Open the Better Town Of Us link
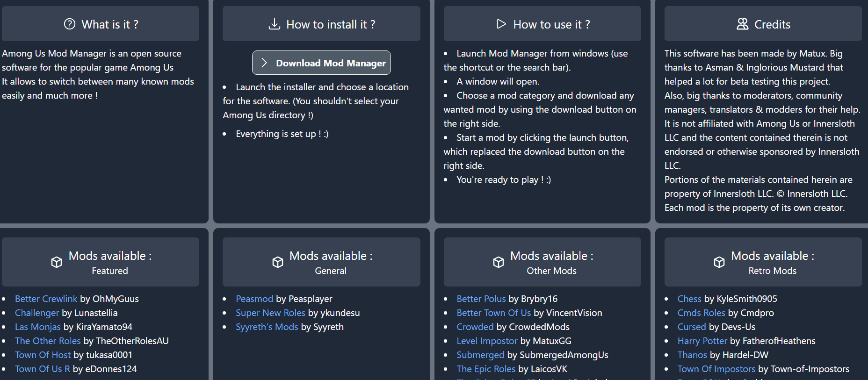This screenshot has width=868, height=380. tap(494, 313)
